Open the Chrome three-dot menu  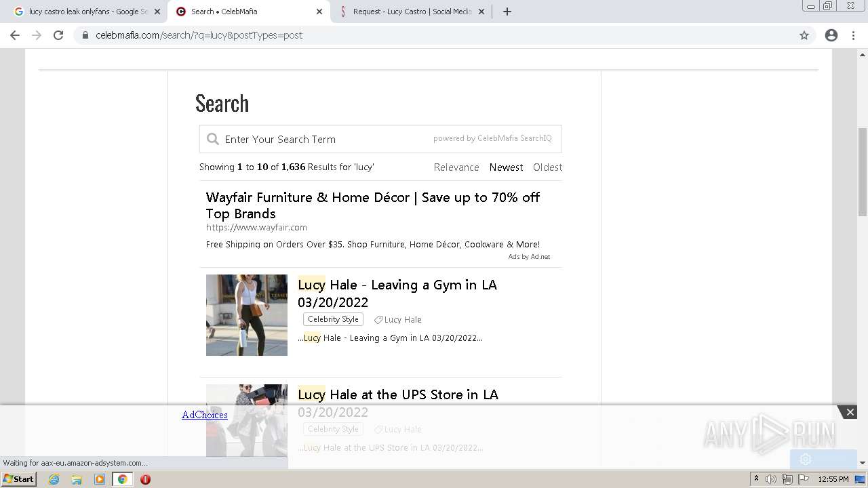click(854, 35)
